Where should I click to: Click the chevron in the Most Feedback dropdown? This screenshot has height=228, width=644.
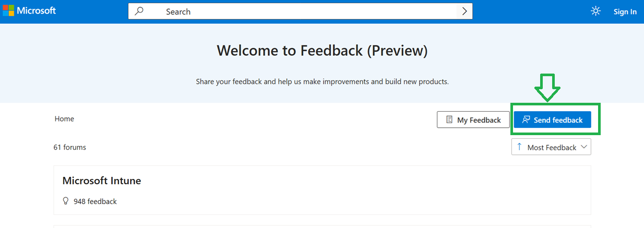click(584, 147)
